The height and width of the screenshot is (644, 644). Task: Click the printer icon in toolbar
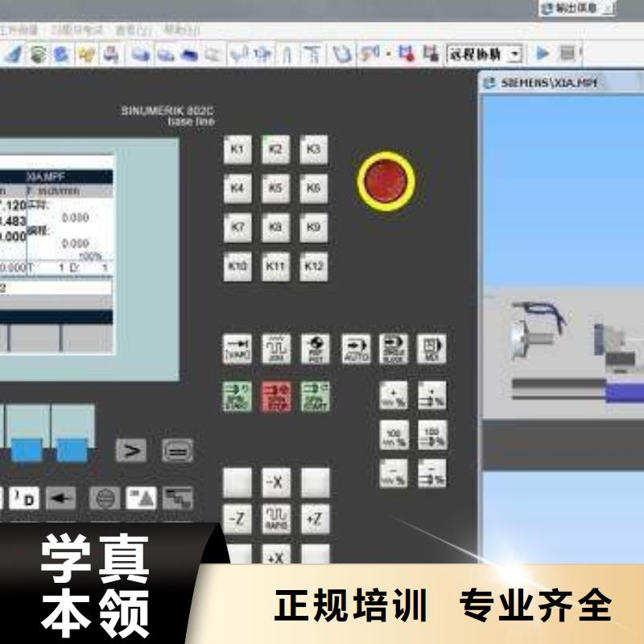[x=111, y=54]
